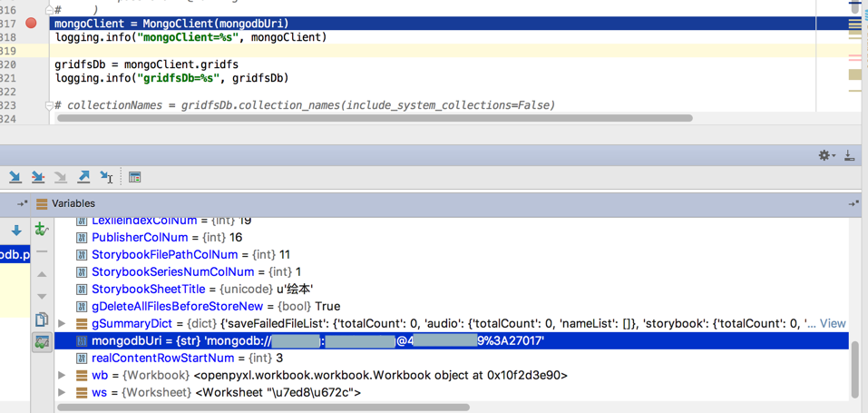
Task: Click the move watch up arrow
Action: coord(42,274)
